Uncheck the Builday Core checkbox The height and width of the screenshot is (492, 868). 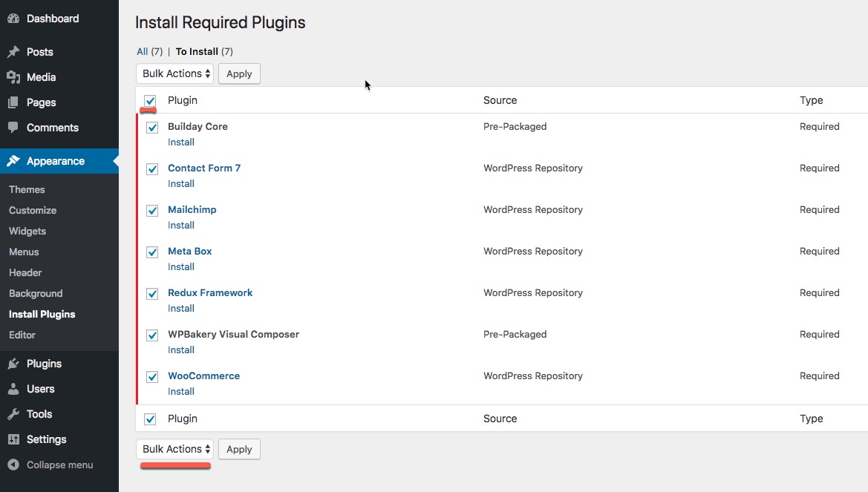click(x=152, y=128)
